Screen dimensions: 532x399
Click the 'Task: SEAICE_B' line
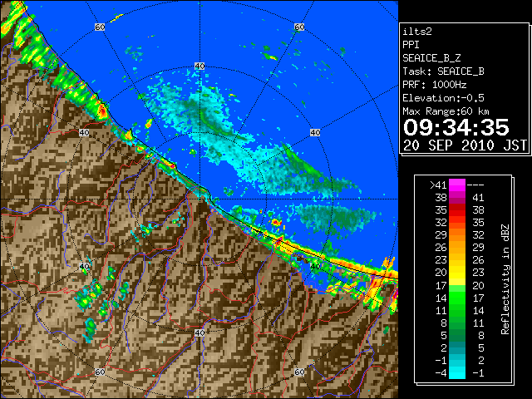point(443,71)
